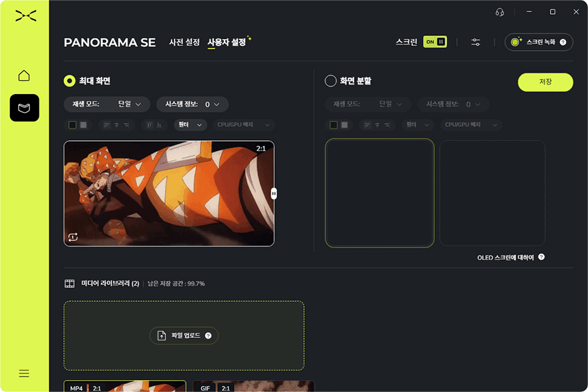The height and width of the screenshot is (392, 588).
Task: Select the left split screen slot
Action: tap(380, 193)
